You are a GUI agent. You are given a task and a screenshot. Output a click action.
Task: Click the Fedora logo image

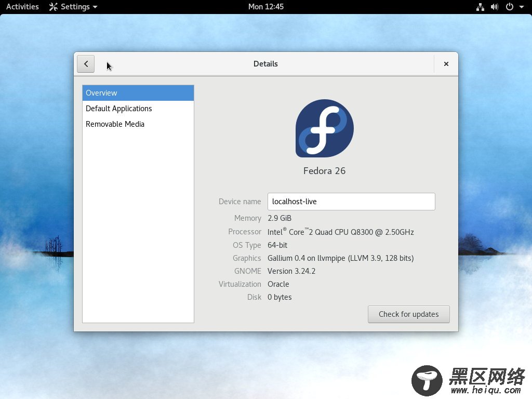pos(324,128)
